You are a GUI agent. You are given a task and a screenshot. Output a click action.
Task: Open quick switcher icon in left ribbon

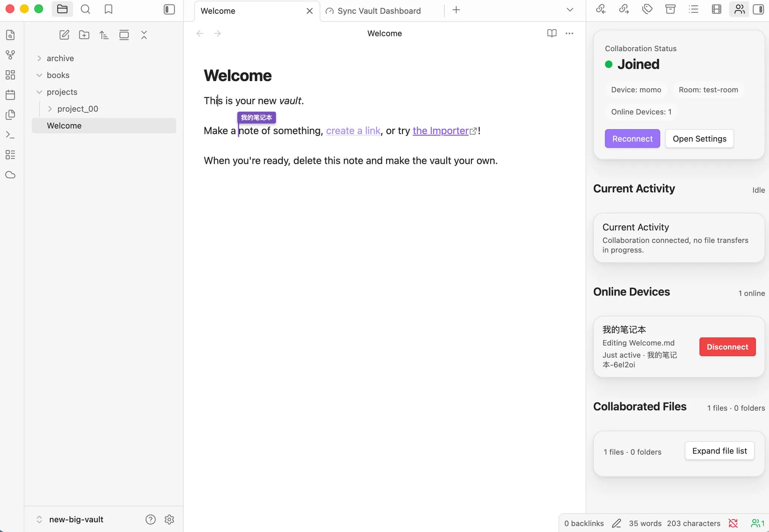11,35
